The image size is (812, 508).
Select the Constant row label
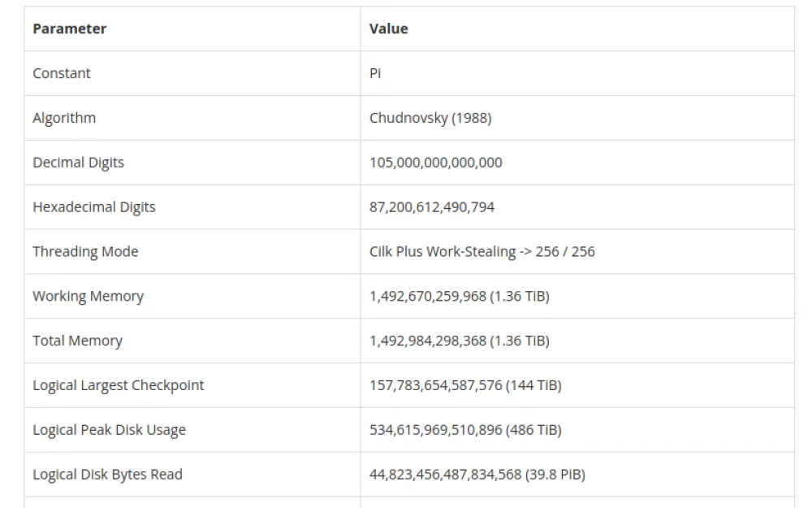click(62, 74)
